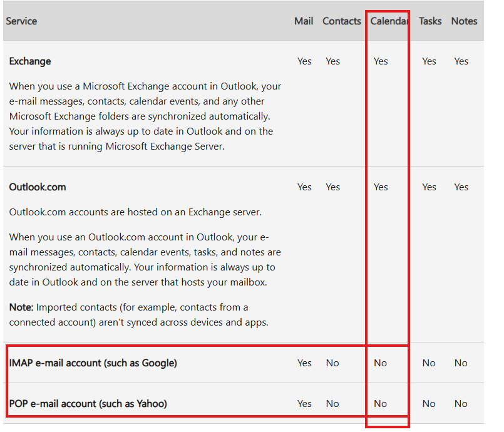
Task: Click the Notes column header
Action: [464, 21]
